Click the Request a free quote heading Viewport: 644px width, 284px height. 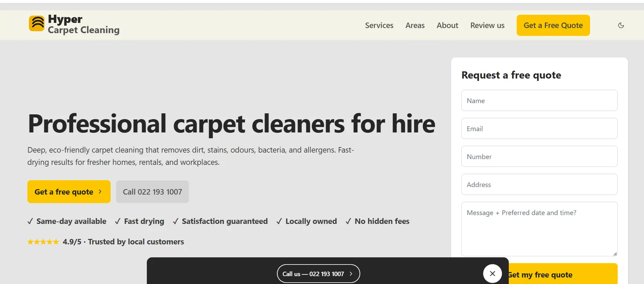(511, 75)
